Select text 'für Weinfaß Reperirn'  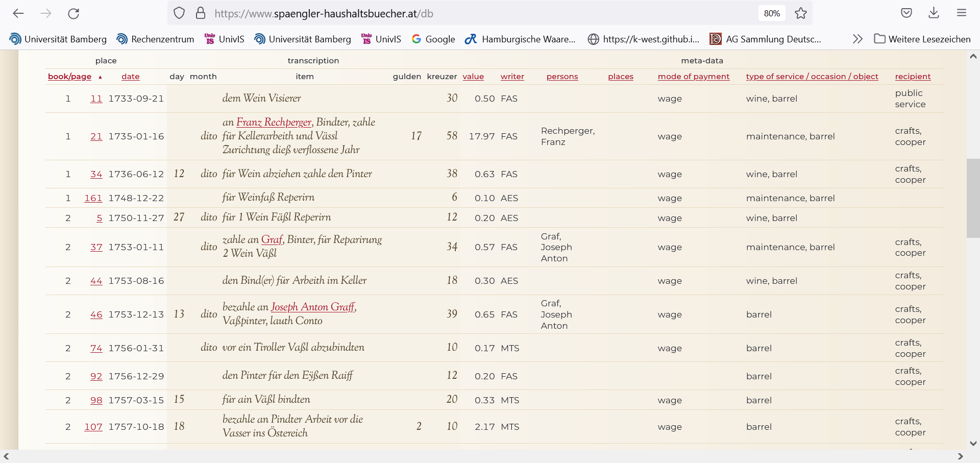268,197
